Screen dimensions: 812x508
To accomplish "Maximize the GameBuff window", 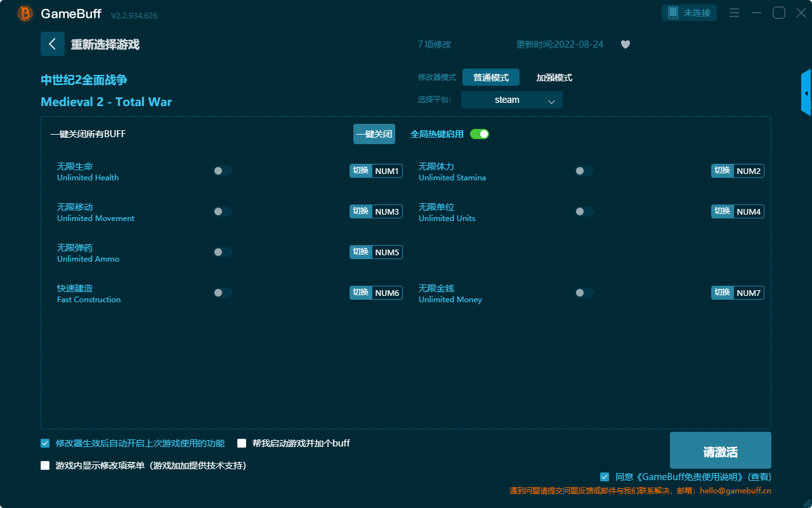I will (779, 13).
